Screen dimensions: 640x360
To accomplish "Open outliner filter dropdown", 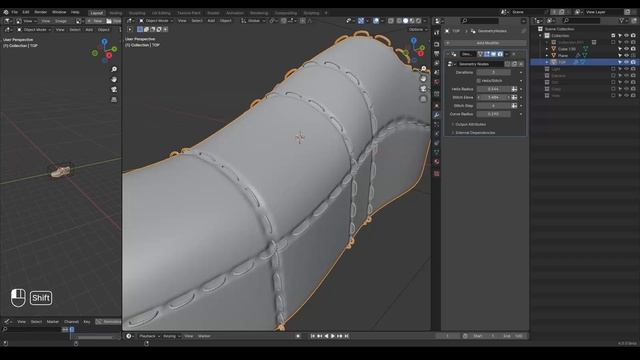I will pos(623,21).
